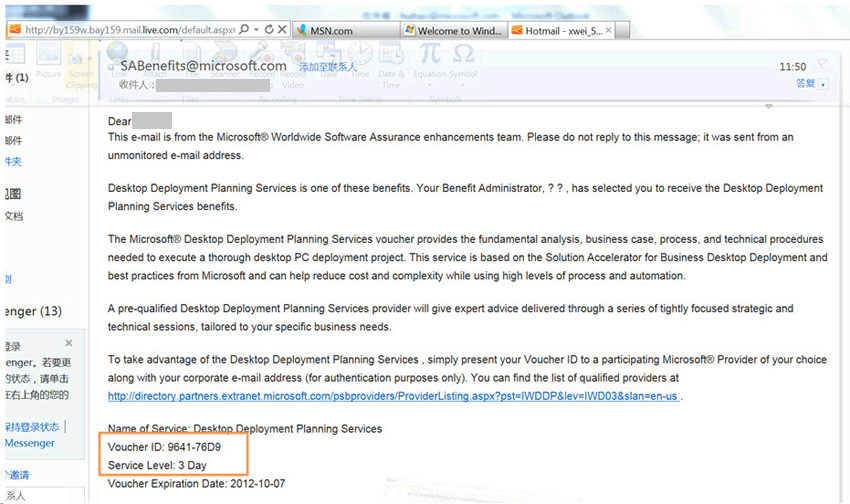This screenshot has width=850, height=504.
Task: Click the contacts search box in the sidebar
Action: point(44,495)
